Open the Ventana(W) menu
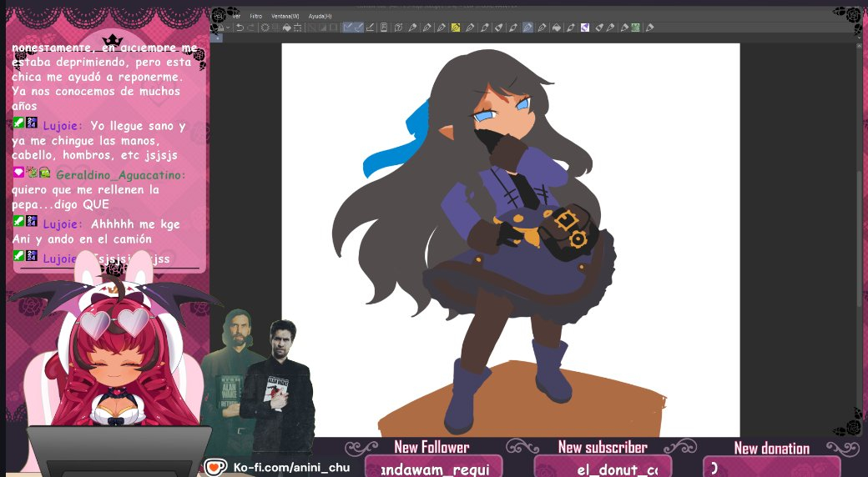The image size is (868, 477). (x=286, y=16)
